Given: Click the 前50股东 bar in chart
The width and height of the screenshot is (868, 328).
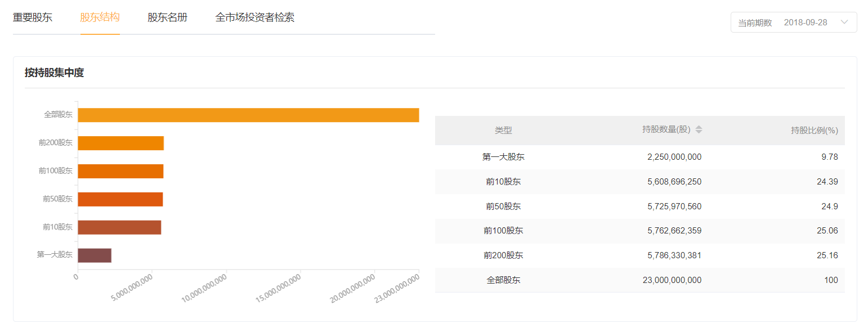Looking at the screenshot, I should point(120,199).
